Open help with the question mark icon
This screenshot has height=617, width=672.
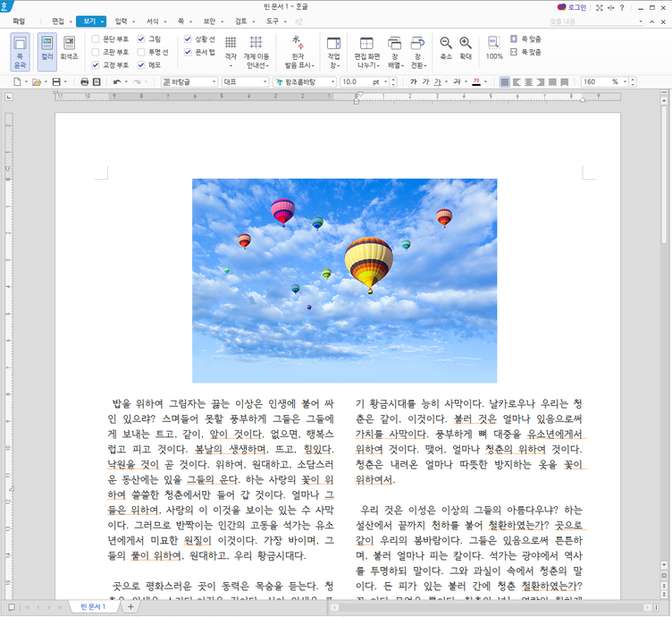tap(622, 8)
